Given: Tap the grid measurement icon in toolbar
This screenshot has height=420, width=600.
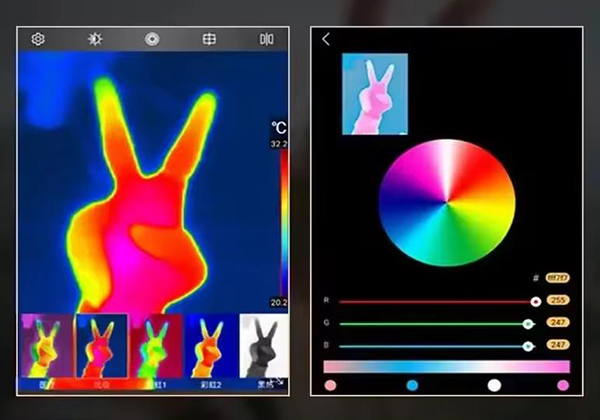Looking at the screenshot, I should [x=209, y=39].
